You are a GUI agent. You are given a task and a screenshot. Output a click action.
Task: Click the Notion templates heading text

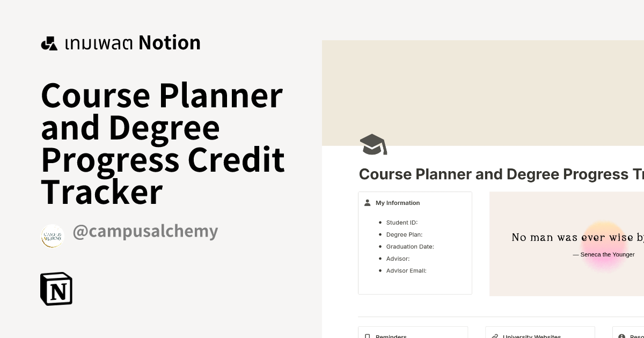[132, 43]
